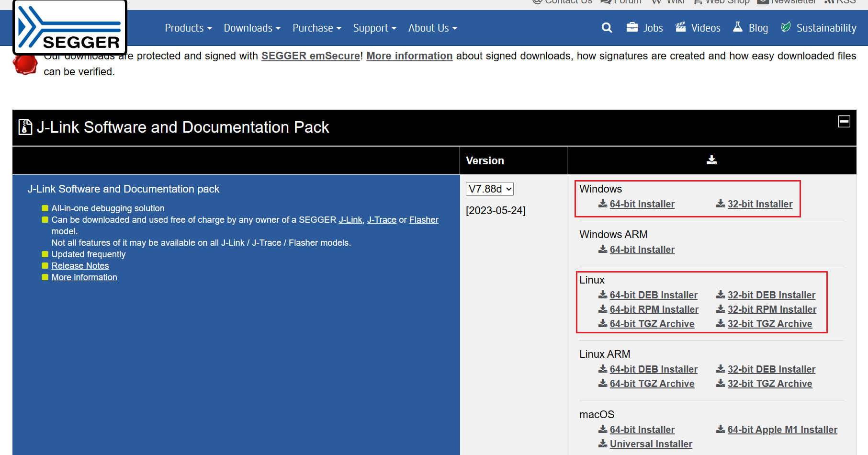This screenshot has width=868, height=455.
Task: Click the download icon for Linux 32-bit DEB Installer
Action: 721,295
